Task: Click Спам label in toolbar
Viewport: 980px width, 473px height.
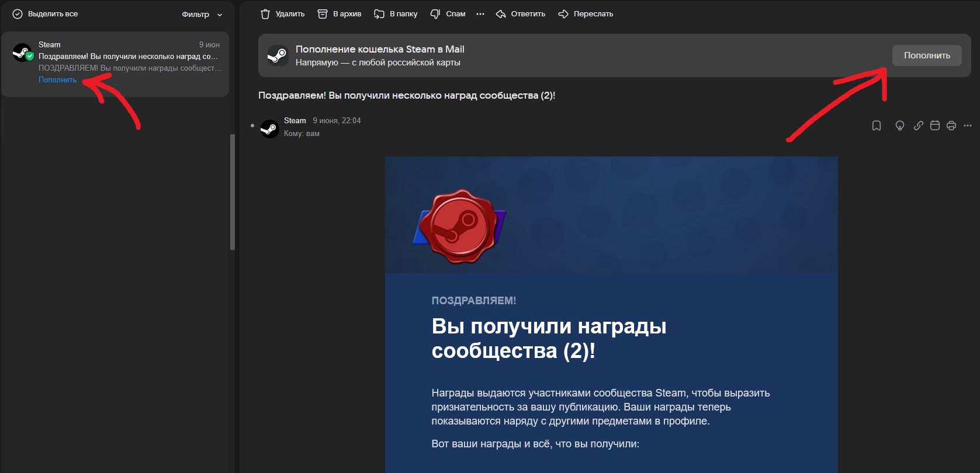Action: pos(456,14)
